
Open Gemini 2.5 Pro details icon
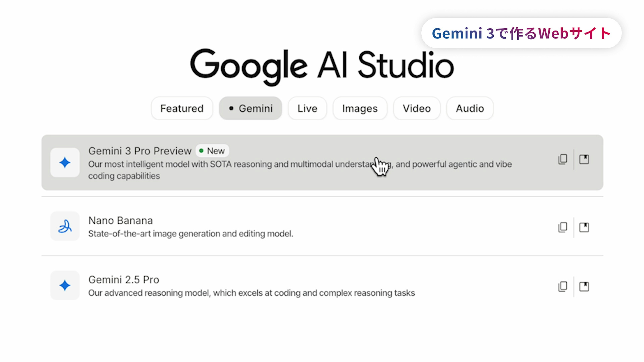tap(584, 287)
